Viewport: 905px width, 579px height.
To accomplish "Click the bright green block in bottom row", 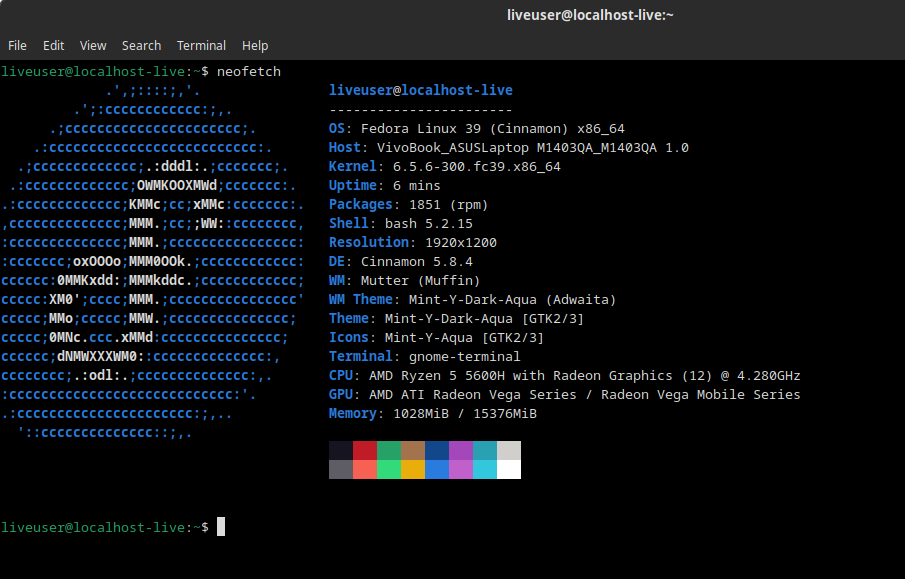I will pos(389,469).
